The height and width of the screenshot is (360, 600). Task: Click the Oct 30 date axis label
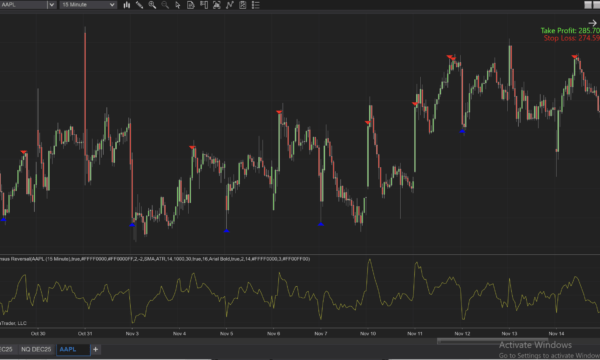(x=38, y=334)
